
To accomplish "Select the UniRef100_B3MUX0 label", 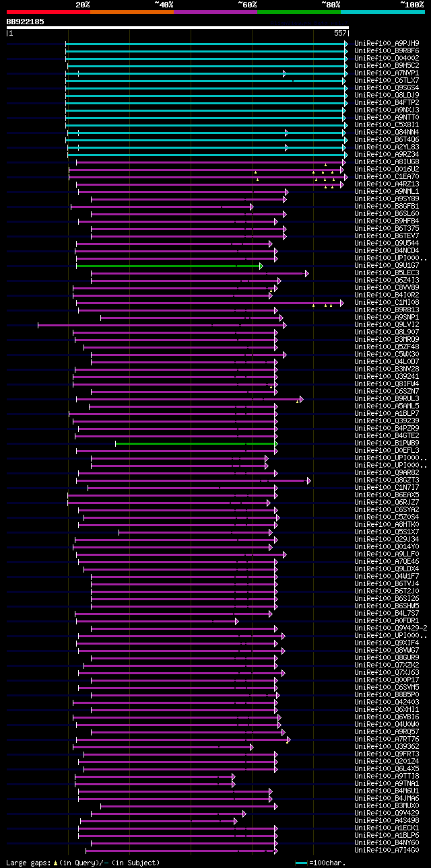I will pos(387,806).
